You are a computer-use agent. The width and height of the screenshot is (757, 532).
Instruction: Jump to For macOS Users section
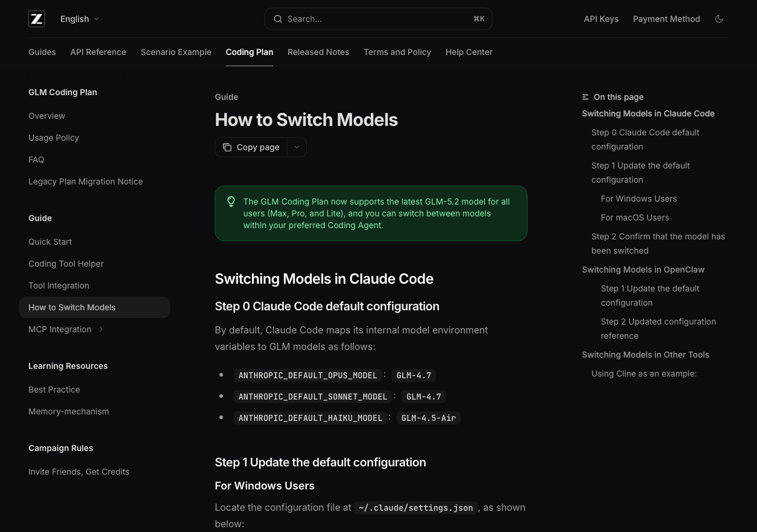tap(635, 218)
